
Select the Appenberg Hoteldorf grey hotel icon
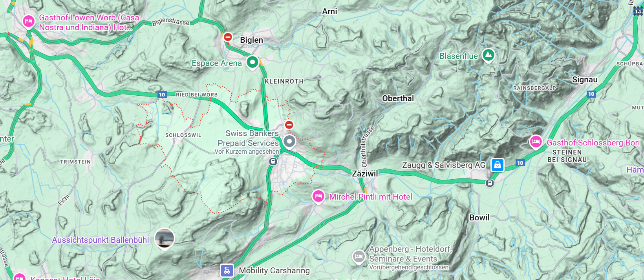pyautogui.click(x=359, y=257)
